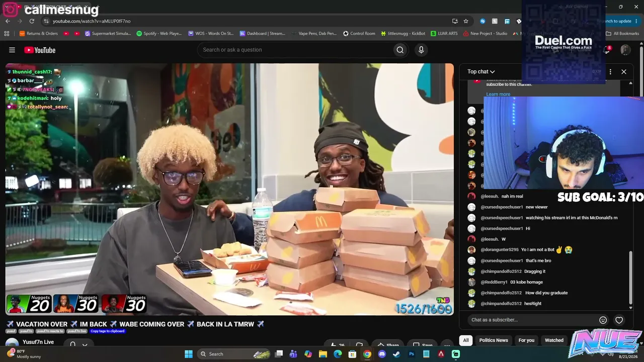The image size is (644, 362).
Task: Start voice search with microphone icon
Action: (421, 50)
